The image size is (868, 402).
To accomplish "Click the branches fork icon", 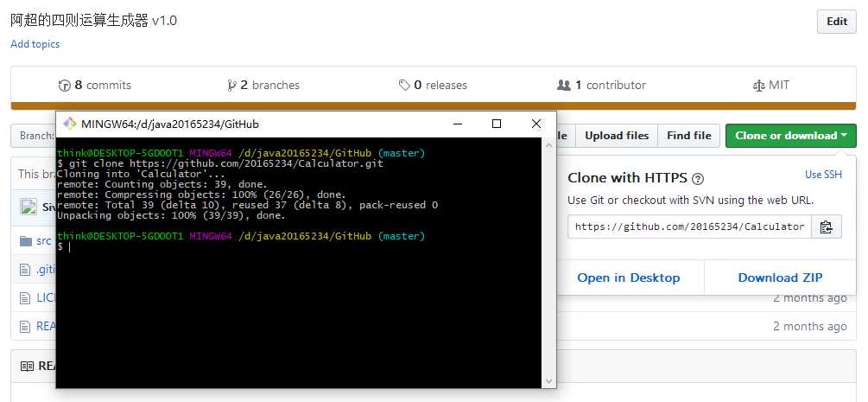I will click(232, 86).
